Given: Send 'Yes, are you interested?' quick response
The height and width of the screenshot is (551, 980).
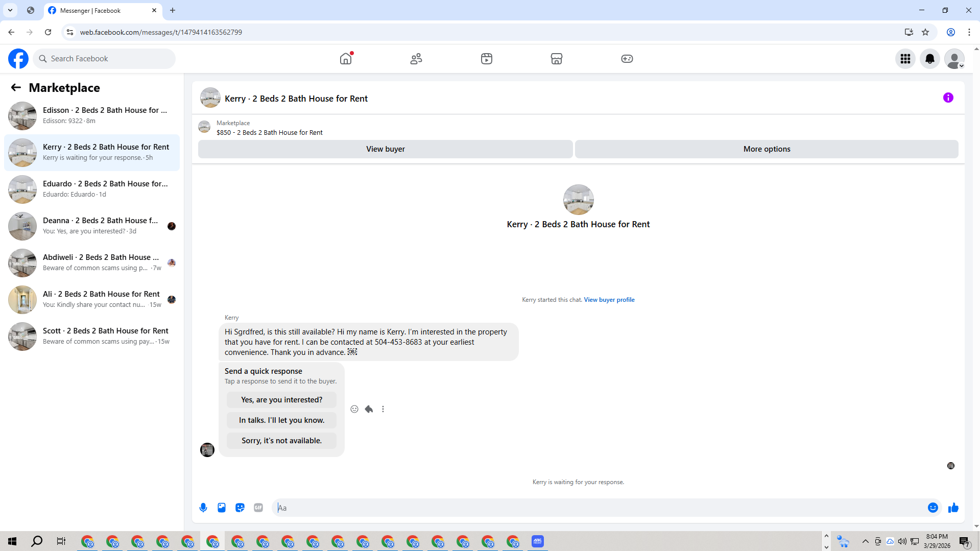Looking at the screenshot, I should tap(282, 400).
